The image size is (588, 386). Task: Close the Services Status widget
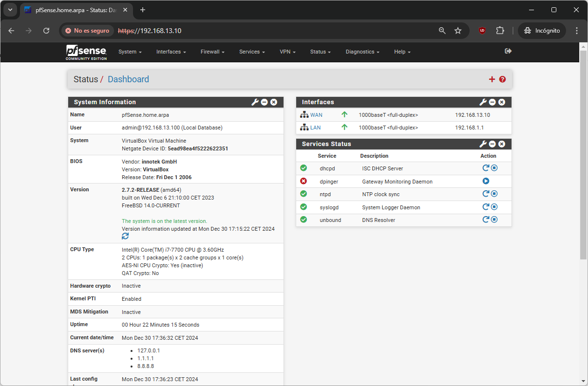pos(502,144)
